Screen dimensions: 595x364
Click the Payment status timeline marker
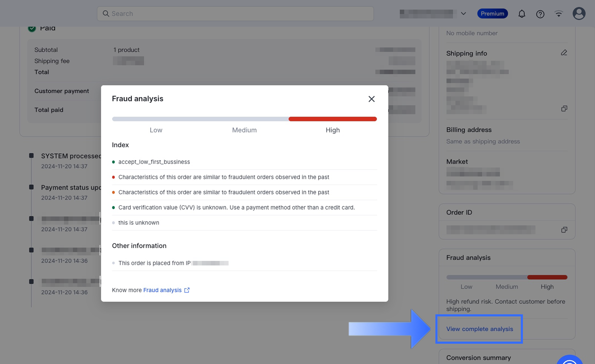tap(31, 187)
